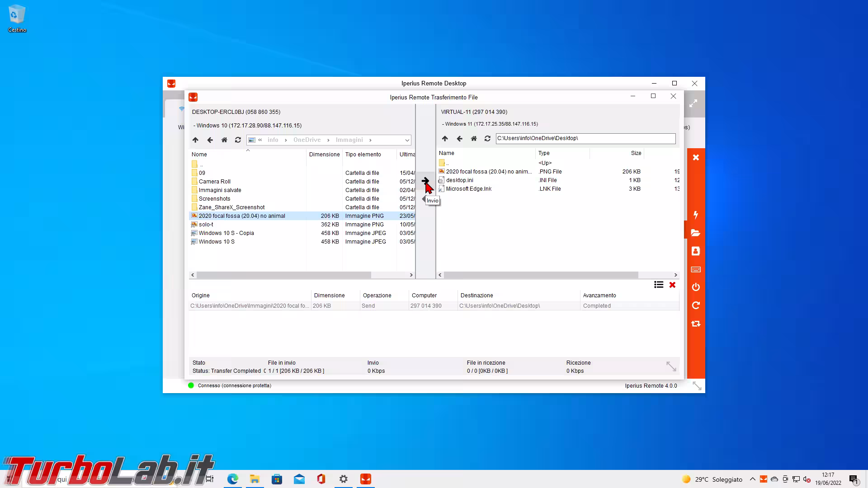The height and width of the screenshot is (488, 868).
Task: Click local panel up-folder arrow
Action: tap(195, 140)
